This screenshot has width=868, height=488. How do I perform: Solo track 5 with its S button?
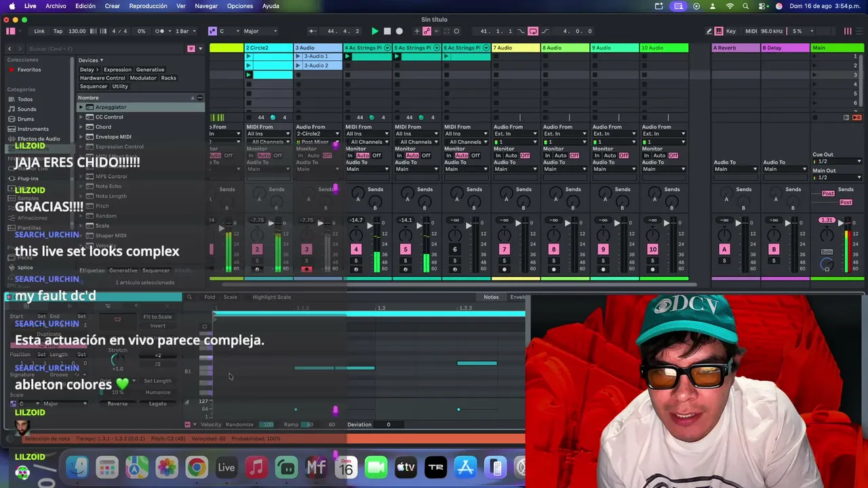coord(406,260)
